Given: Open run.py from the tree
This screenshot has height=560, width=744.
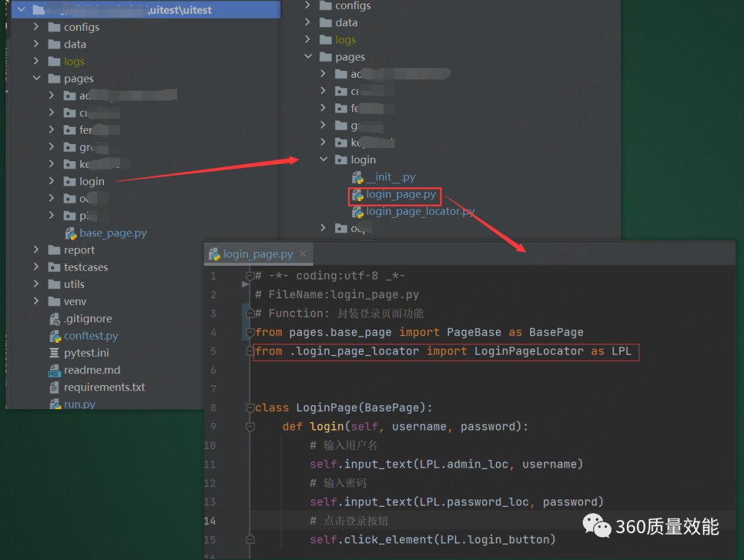Looking at the screenshot, I should tap(80, 404).
